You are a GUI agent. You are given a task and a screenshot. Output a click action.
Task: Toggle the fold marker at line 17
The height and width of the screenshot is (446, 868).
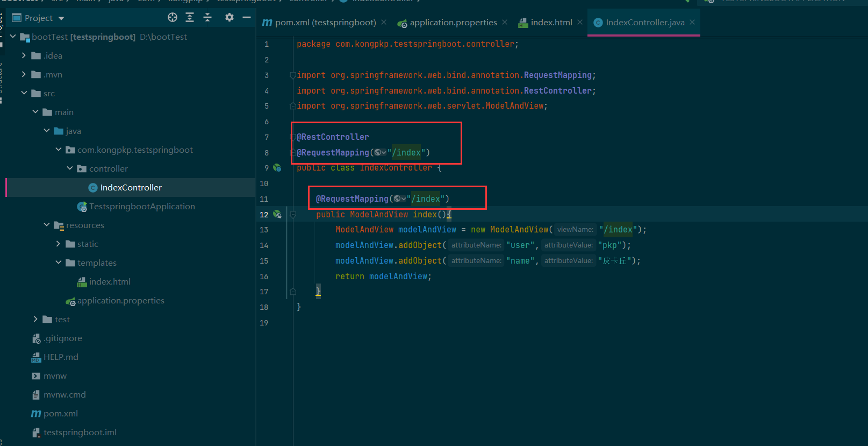293,292
